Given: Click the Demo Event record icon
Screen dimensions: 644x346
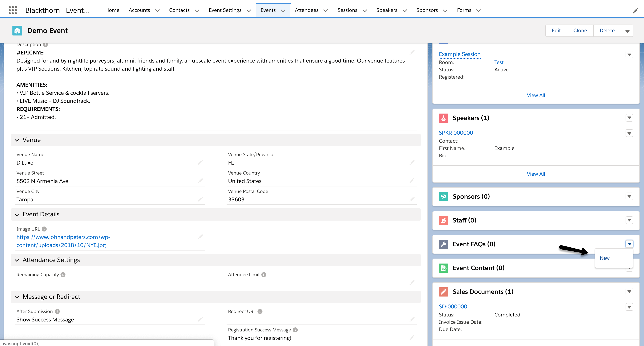Looking at the screenshot, I should [x=17, y=30].
